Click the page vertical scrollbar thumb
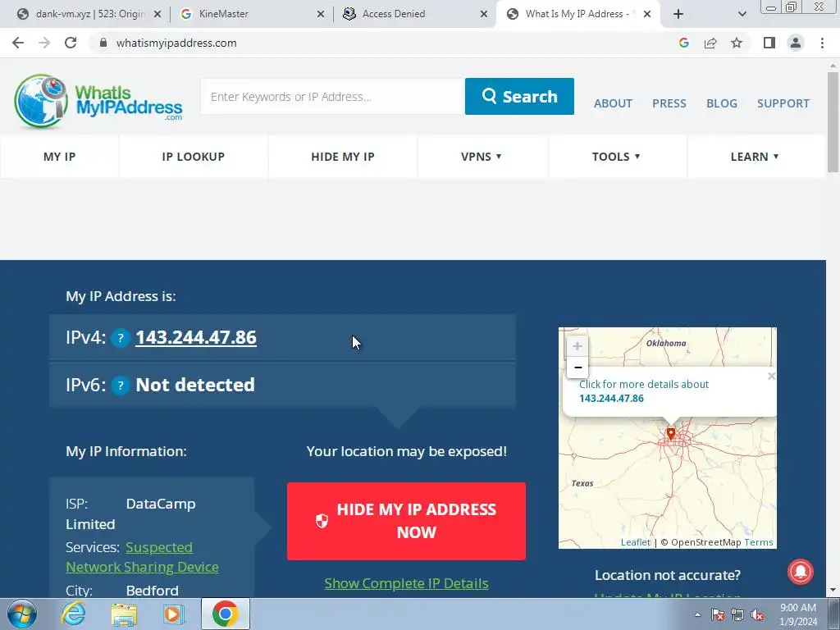The image size is (840, 630). (x=833, y=121)
